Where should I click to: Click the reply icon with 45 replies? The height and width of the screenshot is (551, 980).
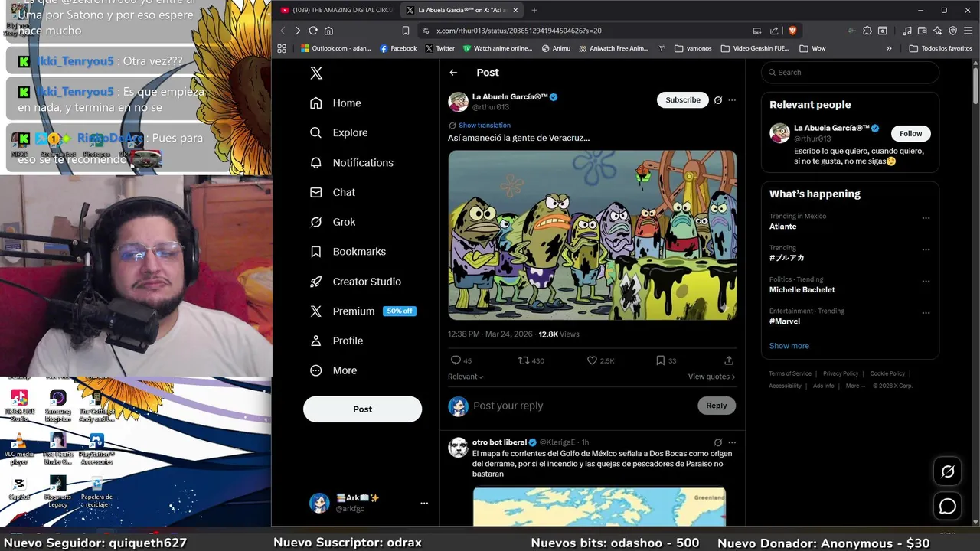tap(461, 360)
